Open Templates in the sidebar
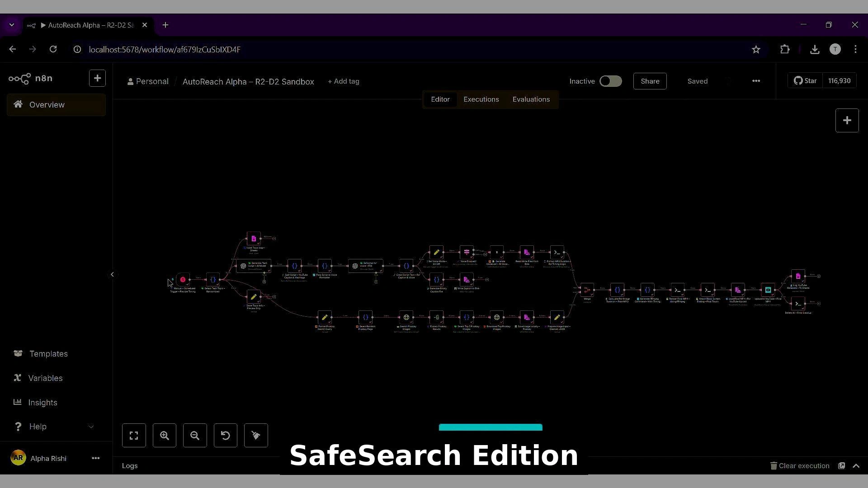The height and width of the screenshot is (488, 868). pyautogui.click(x=48, y=354)
